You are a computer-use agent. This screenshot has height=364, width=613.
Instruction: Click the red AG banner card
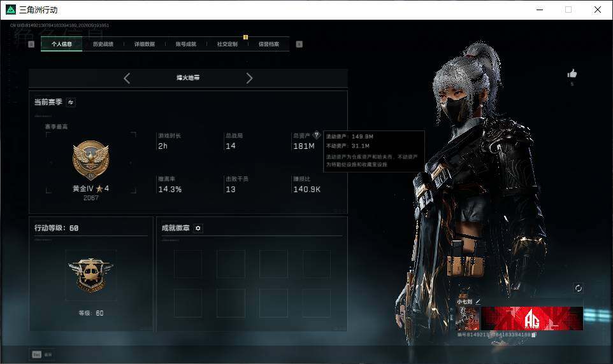(532, 318)
